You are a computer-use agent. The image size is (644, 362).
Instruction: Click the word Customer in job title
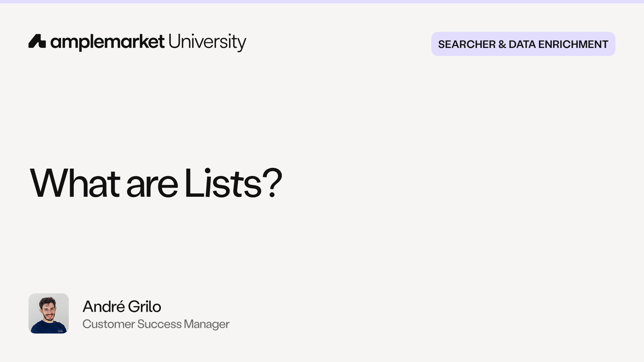point(109,324)
